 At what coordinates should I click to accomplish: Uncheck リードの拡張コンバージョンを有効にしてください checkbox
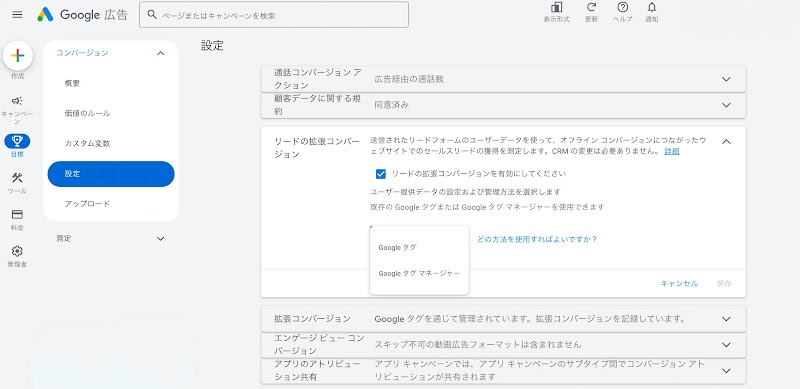coord(381,174)
